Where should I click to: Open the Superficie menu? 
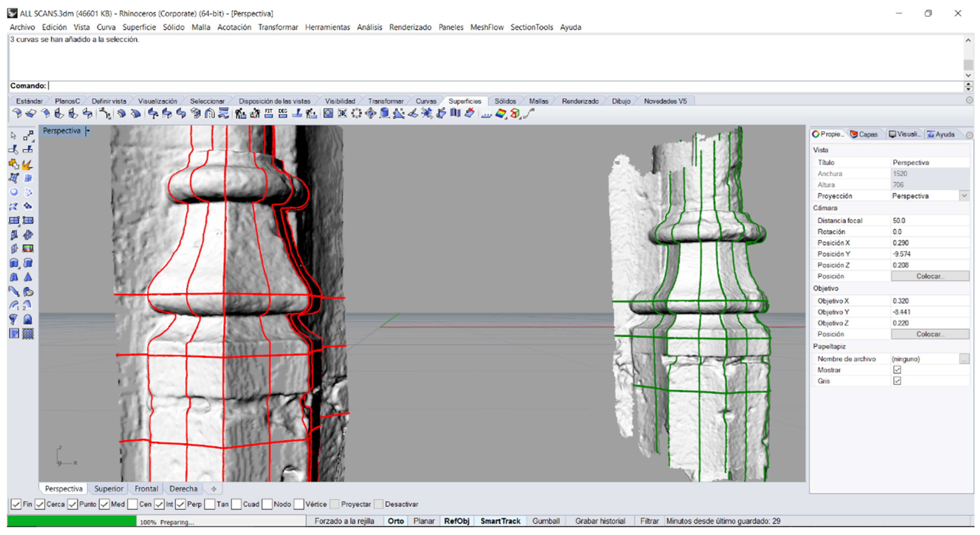(x=139, y=27)
